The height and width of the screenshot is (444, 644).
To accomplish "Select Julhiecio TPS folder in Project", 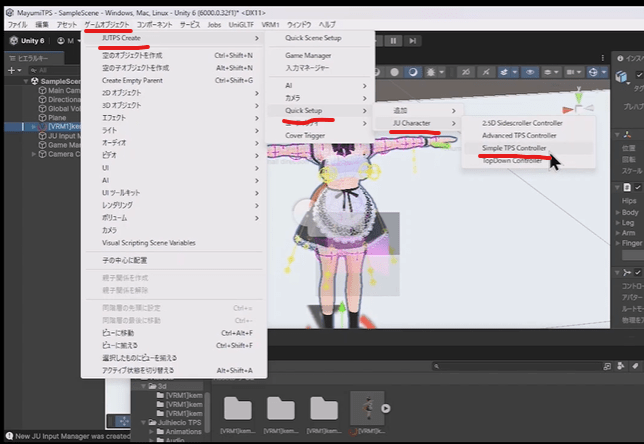I will coord(175,422).
